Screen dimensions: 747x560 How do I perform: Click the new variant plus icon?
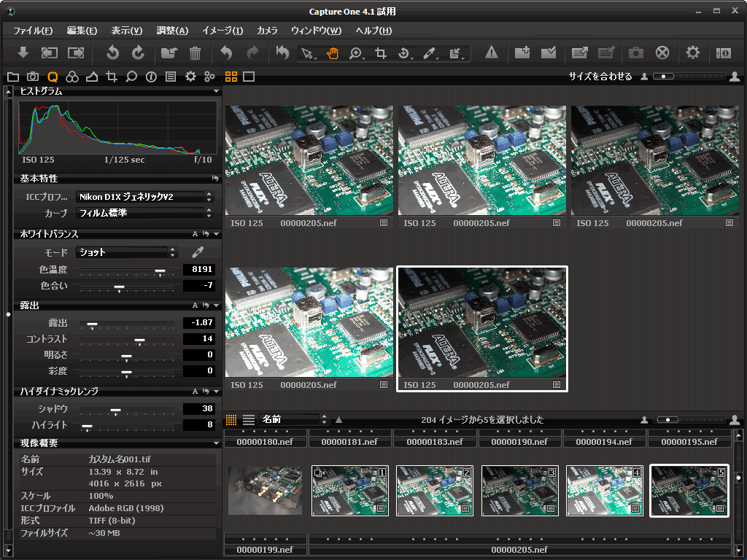[x=522, y=52]
